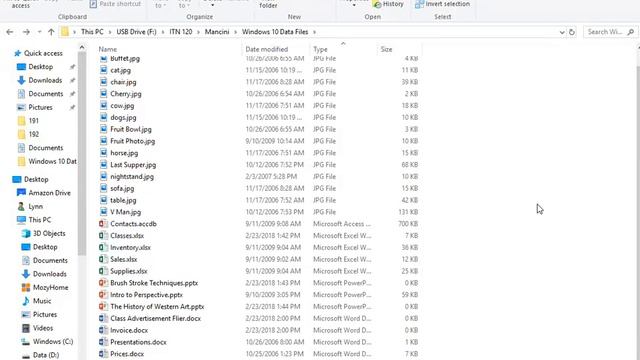Screen dimensions: 640x360
Task: Click the Forward navigation arrow
Action: [x=26, y=32]
